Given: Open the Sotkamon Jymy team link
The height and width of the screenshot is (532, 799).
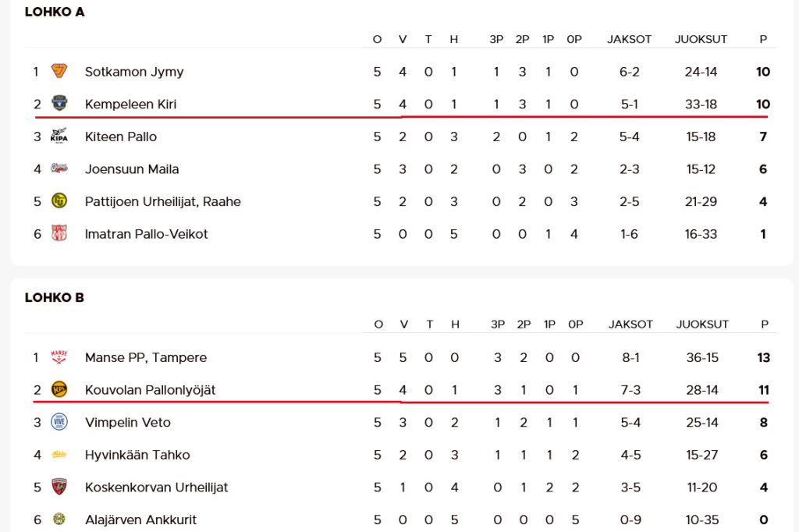Looking at the screenshot, I should coord(134,72).
